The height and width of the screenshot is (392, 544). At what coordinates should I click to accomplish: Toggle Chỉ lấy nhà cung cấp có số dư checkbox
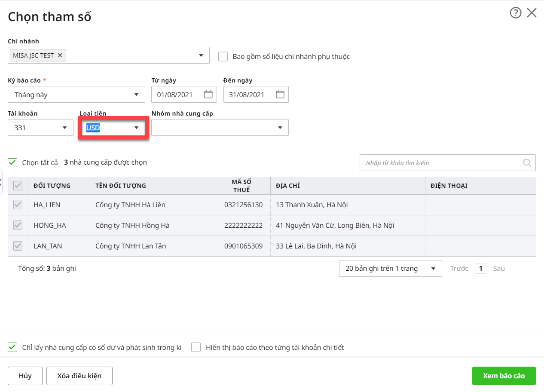coord(12,347)
